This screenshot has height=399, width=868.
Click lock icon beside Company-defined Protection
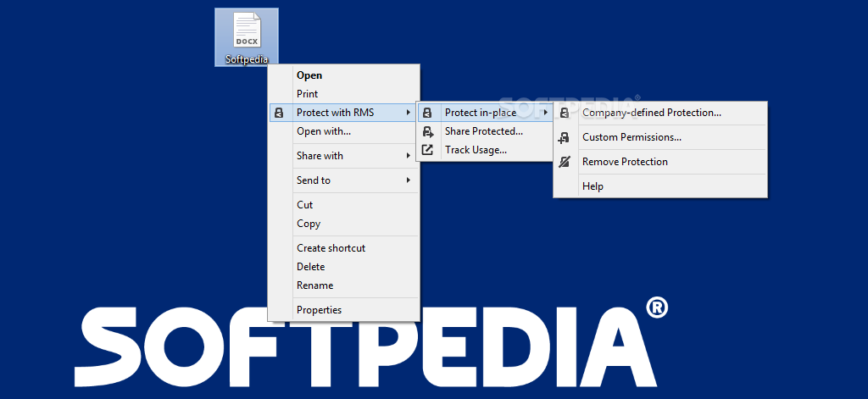point(564,113)
